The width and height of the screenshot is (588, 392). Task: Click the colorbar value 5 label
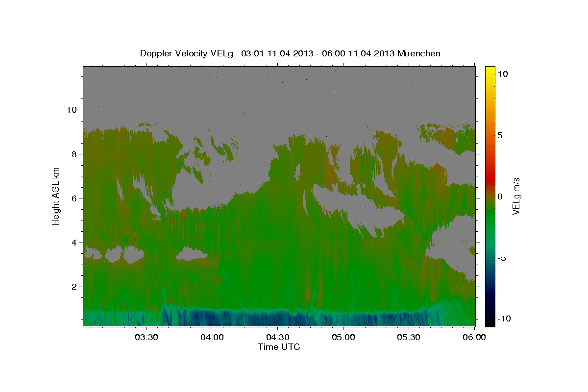click(500, 135)
